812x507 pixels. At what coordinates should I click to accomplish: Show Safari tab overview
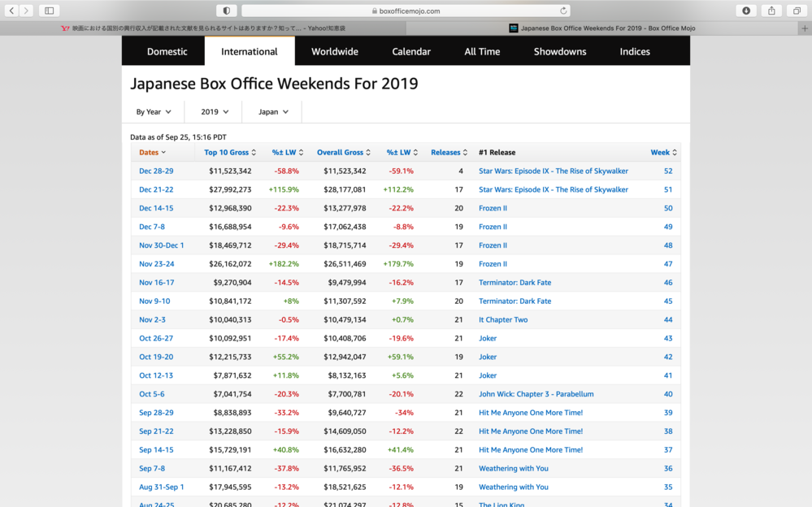pos(797,11)
